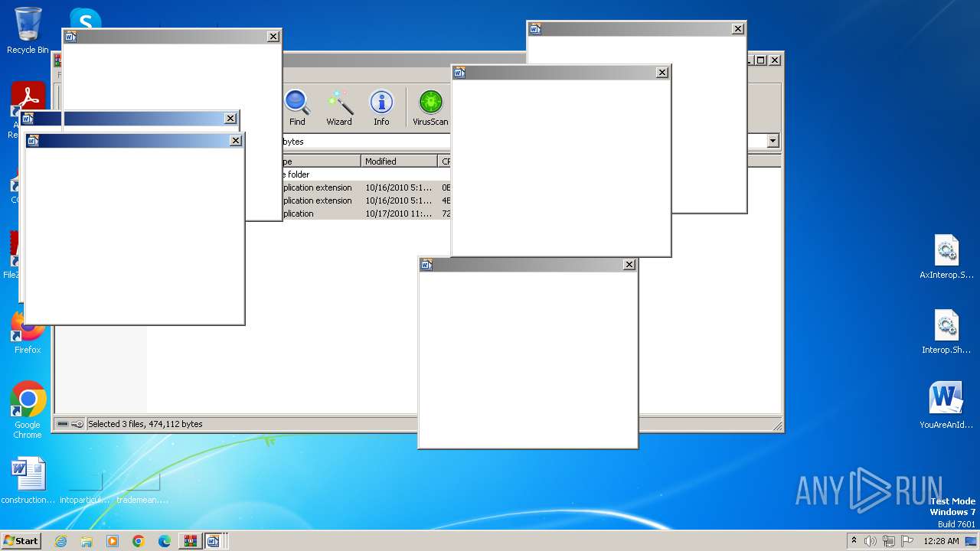
Task: Launch Internet Explorer from the taskbar
Action: coord(60,541)
